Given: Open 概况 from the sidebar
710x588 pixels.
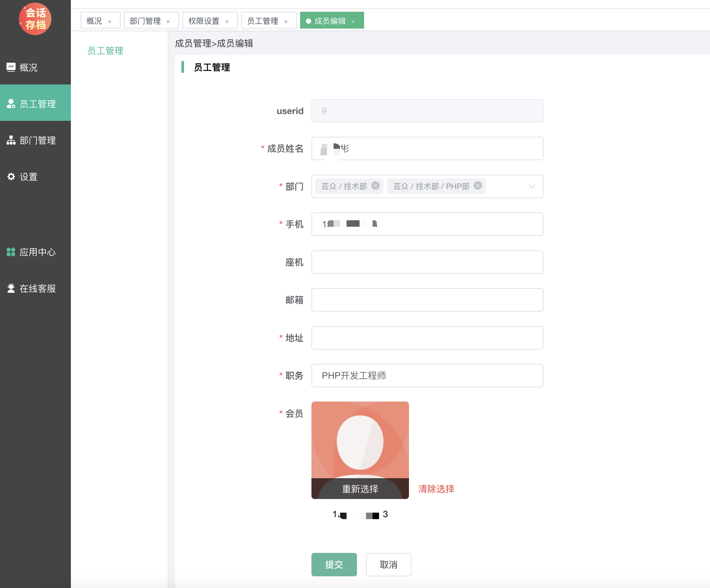Looking at the screenshot, I should point(28,68).
